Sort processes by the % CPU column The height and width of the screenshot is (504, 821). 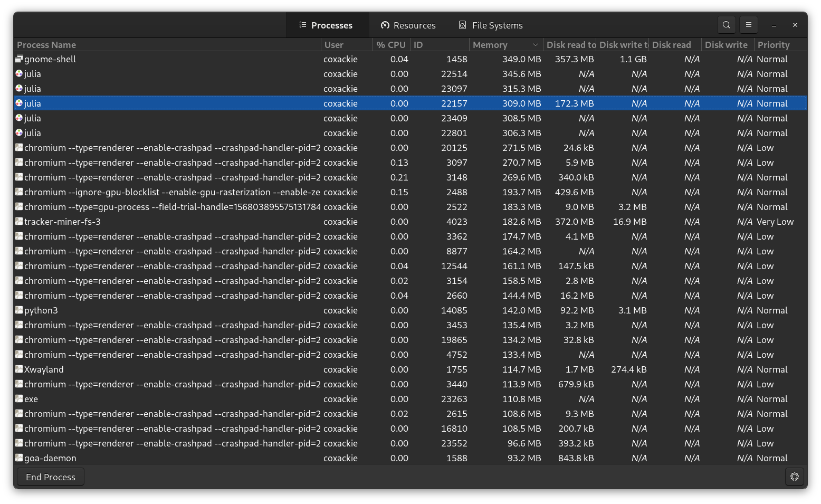[390, 44]
